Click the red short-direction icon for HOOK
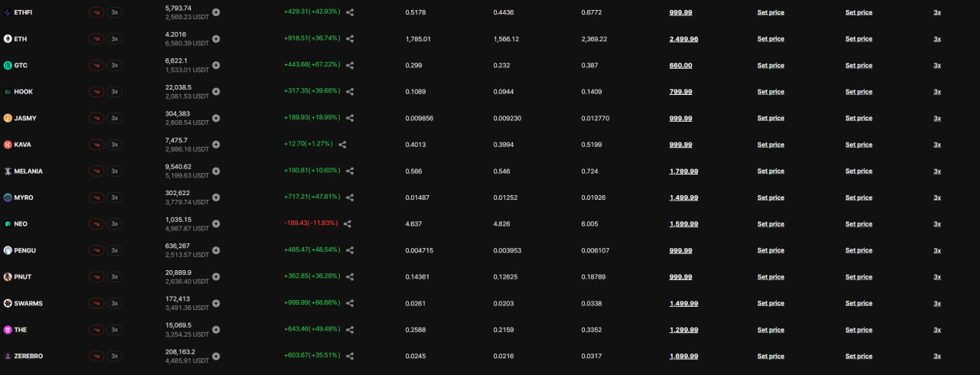 (96, 92)
